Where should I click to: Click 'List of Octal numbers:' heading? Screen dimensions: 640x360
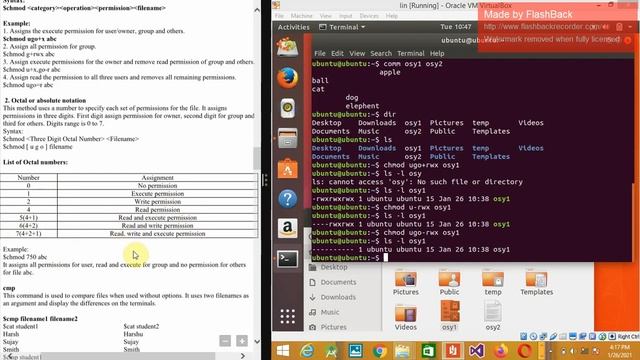[x=35, y=162]
